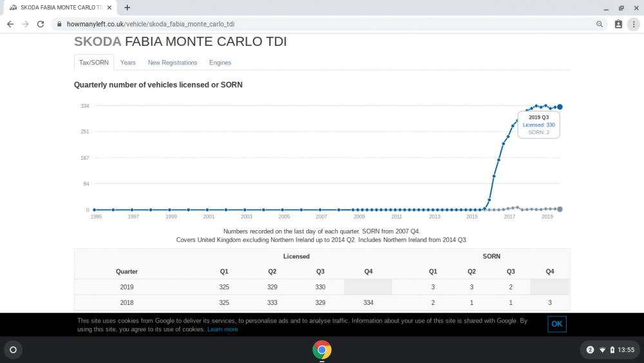The height and width of the screenshot is (363, 644).
Task: Select the latest SORN grey data point
Action: click(x=560, y=210)
